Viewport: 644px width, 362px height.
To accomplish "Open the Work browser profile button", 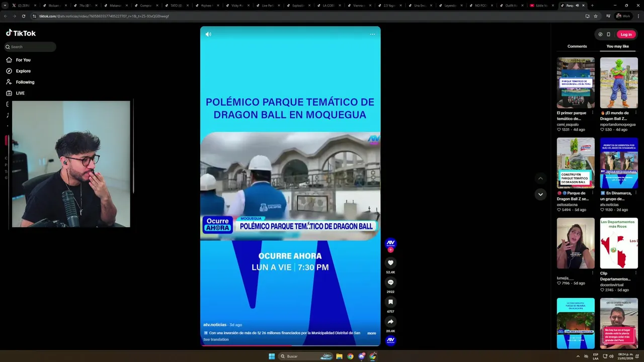I will (x=623, y=16).
